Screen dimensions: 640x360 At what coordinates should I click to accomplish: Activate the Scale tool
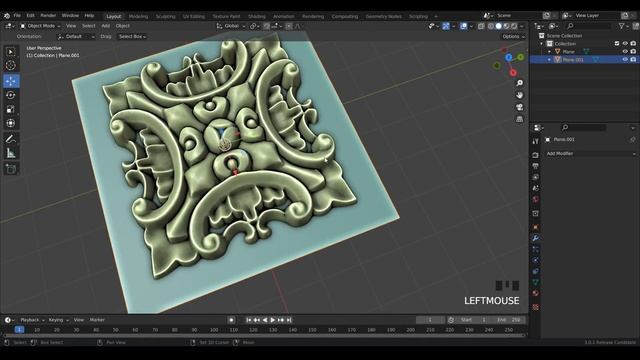tap(11, 109)
